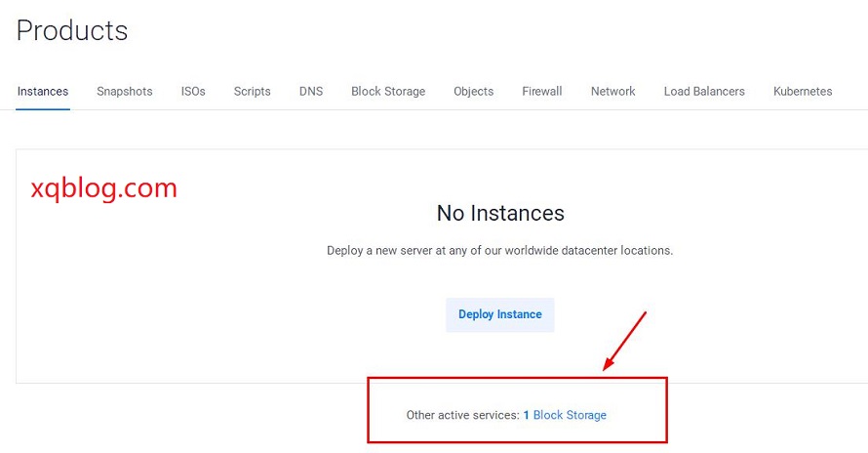Click the number 1 before Block Storage link

coord(527,415)
